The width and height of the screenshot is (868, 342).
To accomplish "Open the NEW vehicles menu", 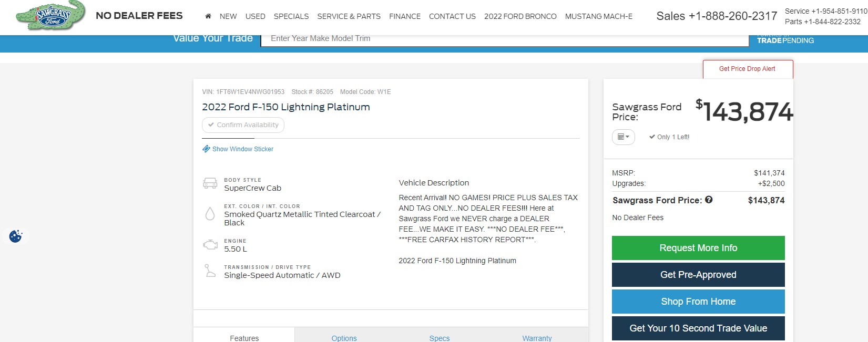I will pos(228,16).
